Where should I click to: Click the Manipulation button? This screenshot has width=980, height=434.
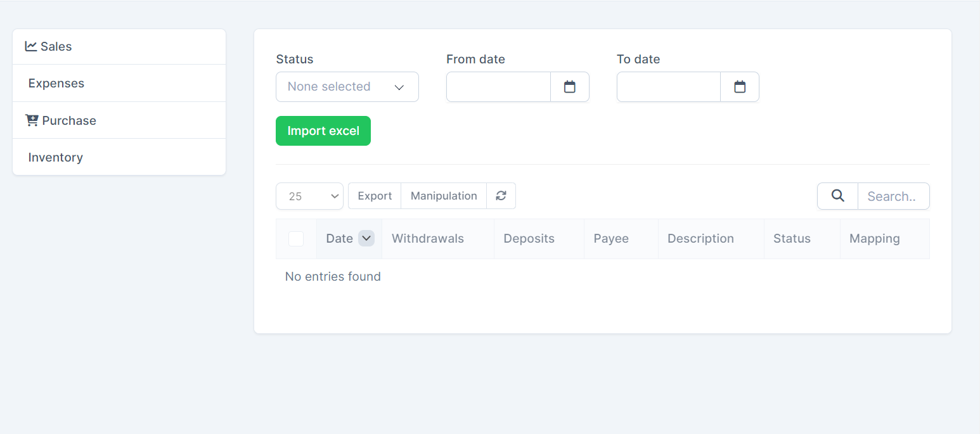pyautogui.click(x=444, y=196)
